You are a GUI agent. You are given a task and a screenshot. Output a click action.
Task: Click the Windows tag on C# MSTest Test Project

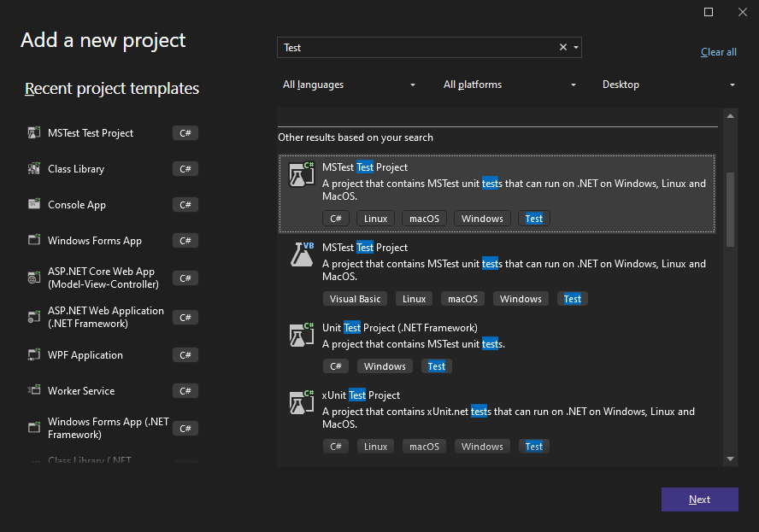coord(482,219)
